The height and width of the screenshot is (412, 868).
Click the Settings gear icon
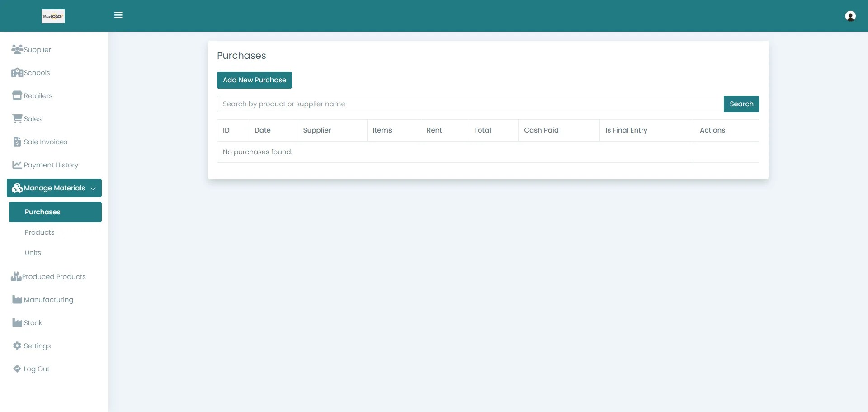[17, 346]
